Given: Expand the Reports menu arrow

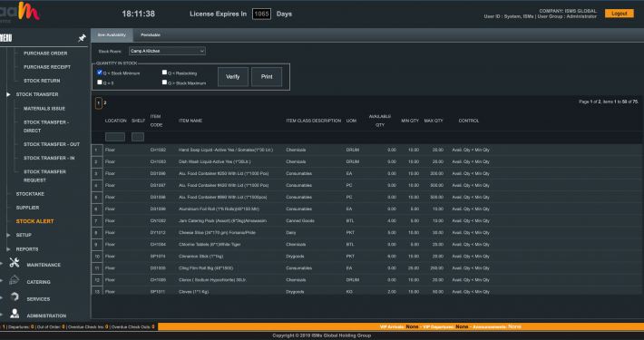Looking at the screenshot, I should point(8,248).
